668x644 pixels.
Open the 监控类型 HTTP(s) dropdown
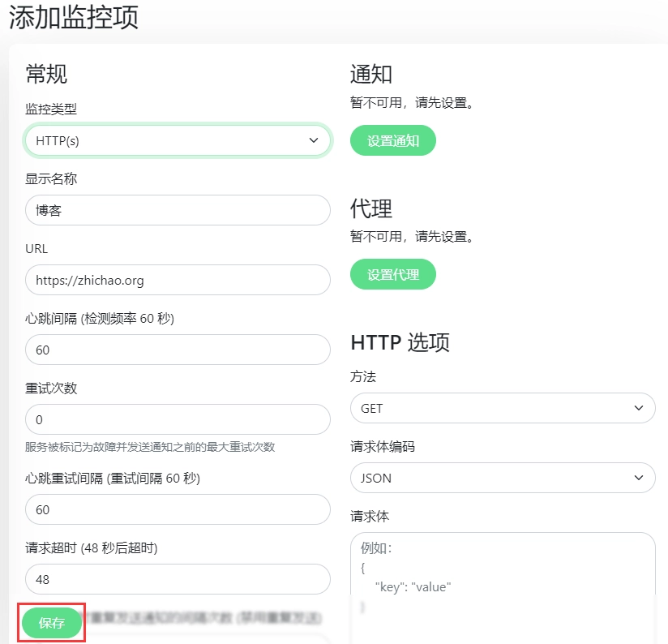tap(178, 140)
